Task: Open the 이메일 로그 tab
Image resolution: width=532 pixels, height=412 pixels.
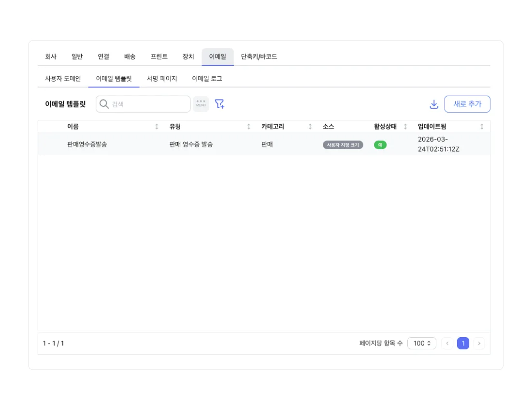Action: [207, 78]
